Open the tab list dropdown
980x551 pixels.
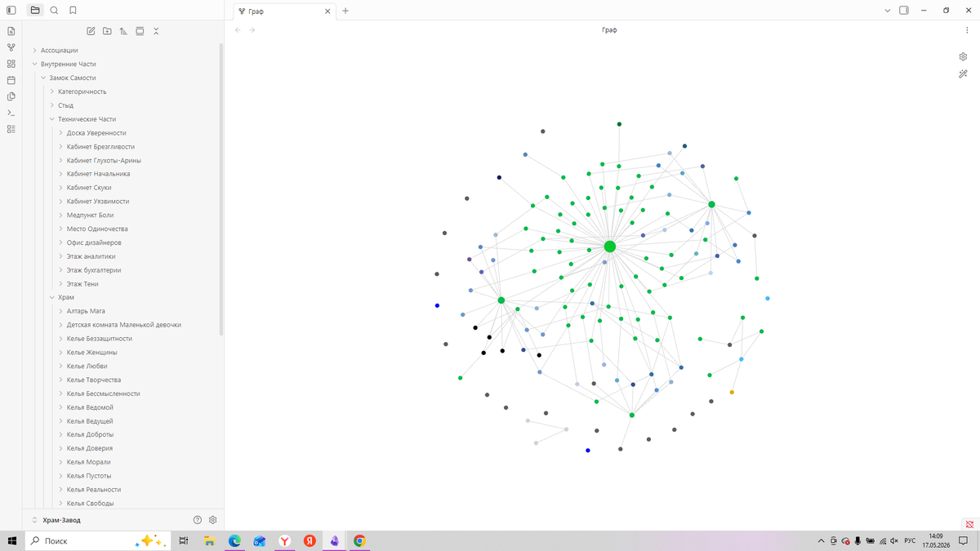888,11
